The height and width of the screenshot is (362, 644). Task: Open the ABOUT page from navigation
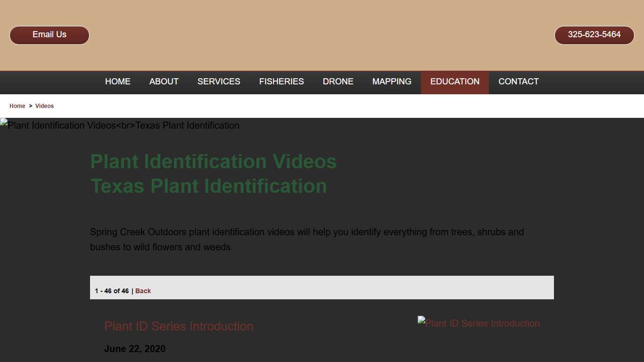click(x=164, y=82)
